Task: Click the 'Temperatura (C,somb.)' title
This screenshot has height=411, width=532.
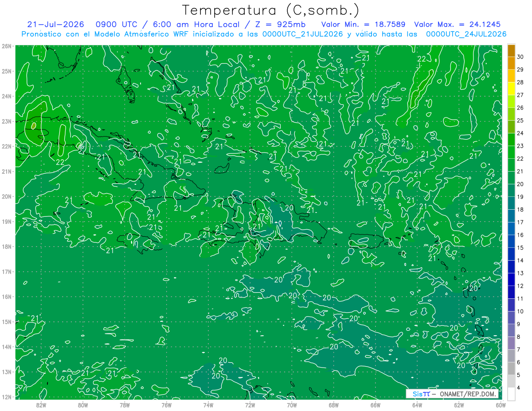Action: [x=271, y=10]
